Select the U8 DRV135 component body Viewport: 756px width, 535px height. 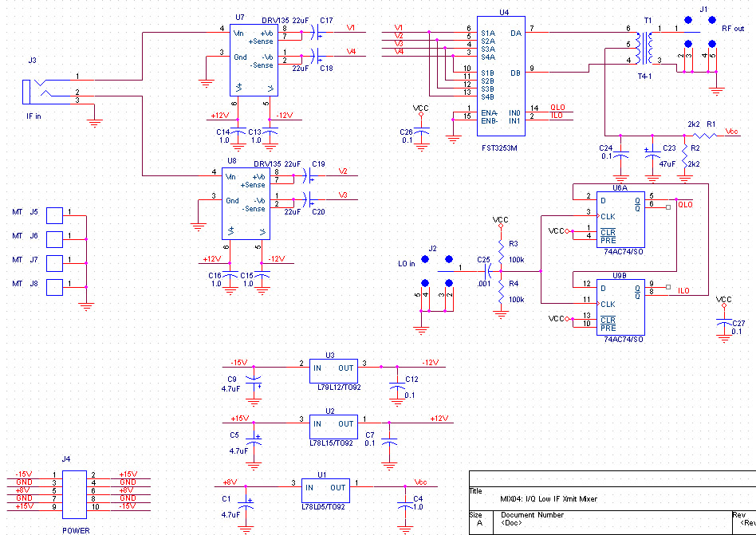click(x=245, y=203)
